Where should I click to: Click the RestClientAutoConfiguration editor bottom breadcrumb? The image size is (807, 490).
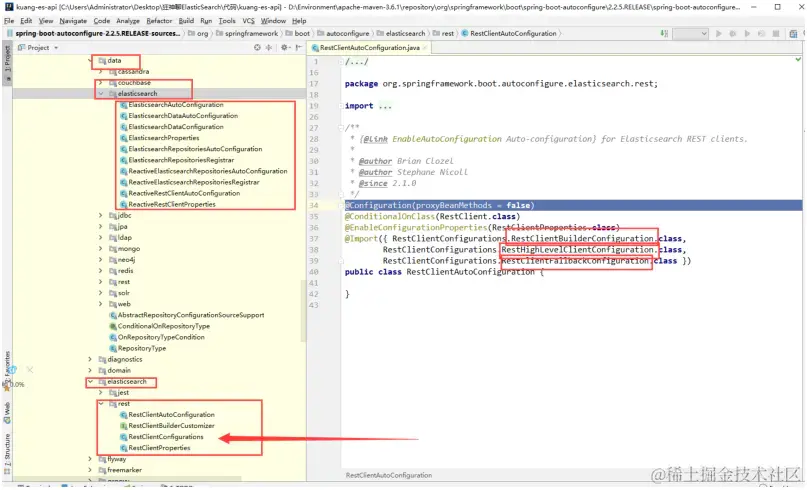[x=389, y=475]
